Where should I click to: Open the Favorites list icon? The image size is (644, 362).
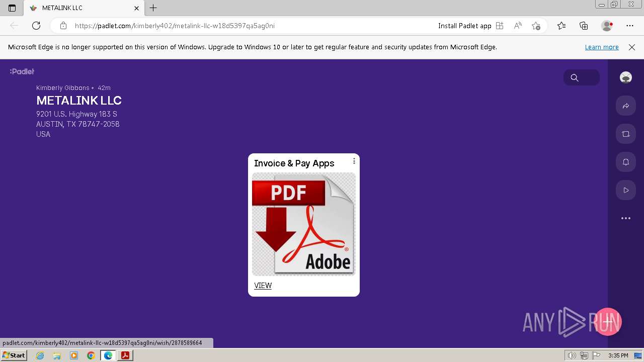click(561, 26)
